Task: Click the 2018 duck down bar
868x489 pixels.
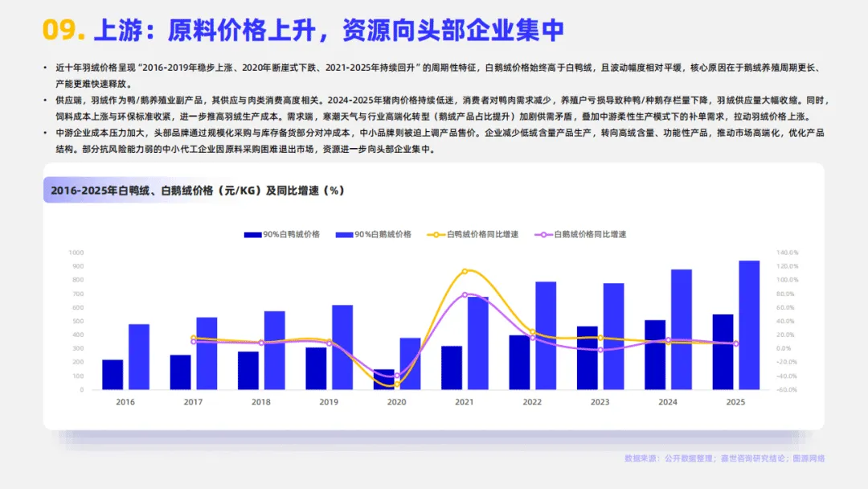Action: click(248, 371)
